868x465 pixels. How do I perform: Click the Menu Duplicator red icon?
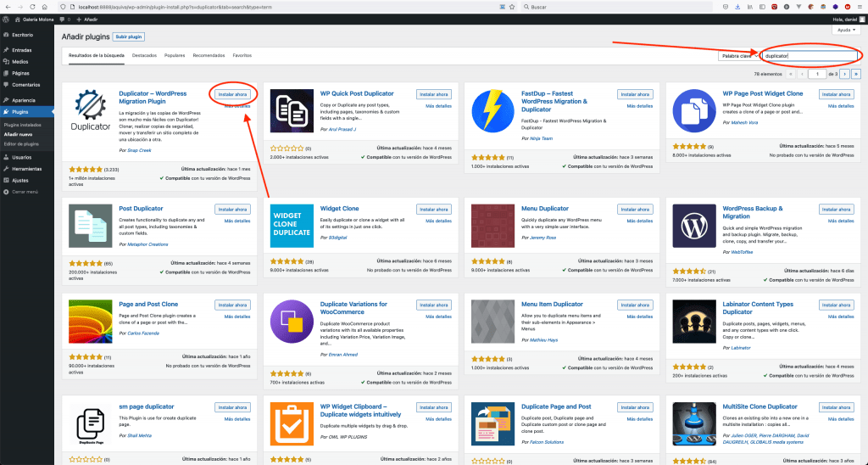coord(493,226)
